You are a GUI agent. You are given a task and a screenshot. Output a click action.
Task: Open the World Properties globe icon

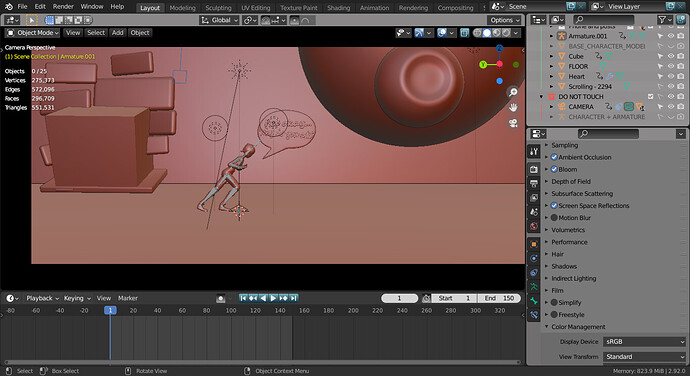pos(534,226)
